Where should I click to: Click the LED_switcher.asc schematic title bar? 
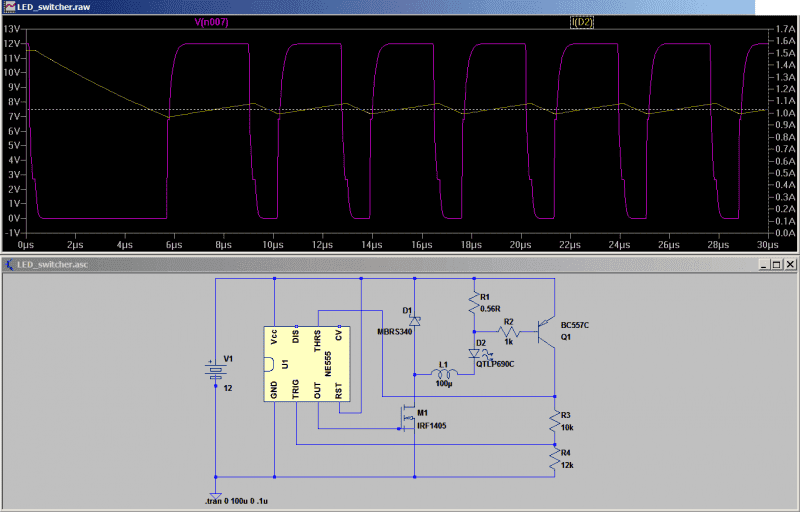point(300,264)
